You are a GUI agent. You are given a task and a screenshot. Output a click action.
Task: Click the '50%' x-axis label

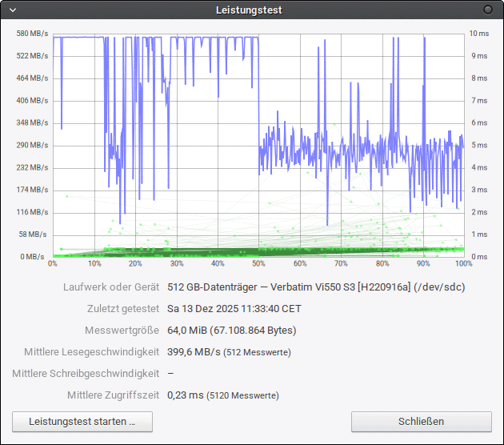click(258, 263)
